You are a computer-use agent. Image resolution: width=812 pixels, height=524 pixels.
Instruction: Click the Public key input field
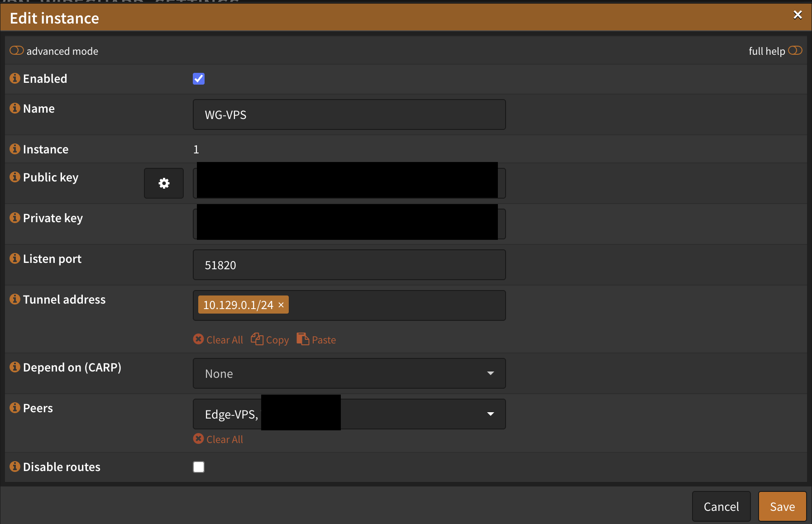click(349, 183)
